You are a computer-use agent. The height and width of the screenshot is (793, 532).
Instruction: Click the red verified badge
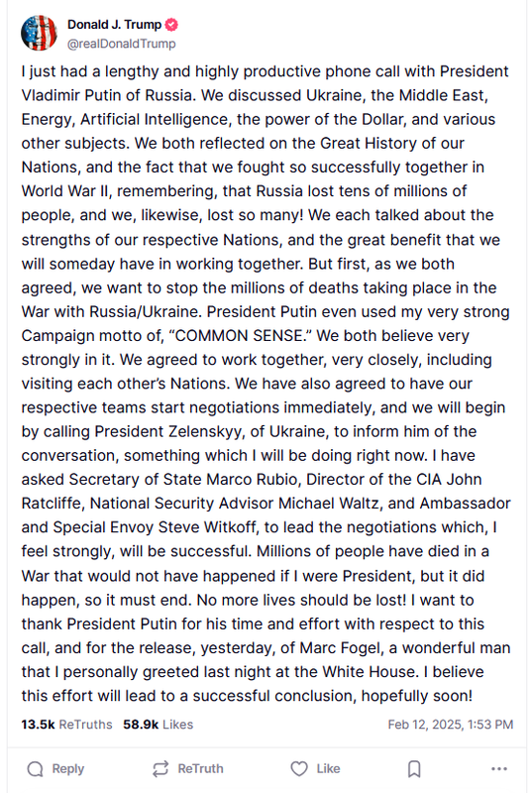pyautogui.click(x=171, y=24)
